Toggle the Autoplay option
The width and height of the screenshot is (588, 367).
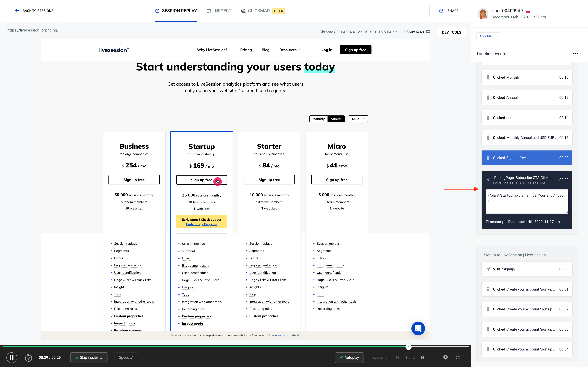coord(349,357)
